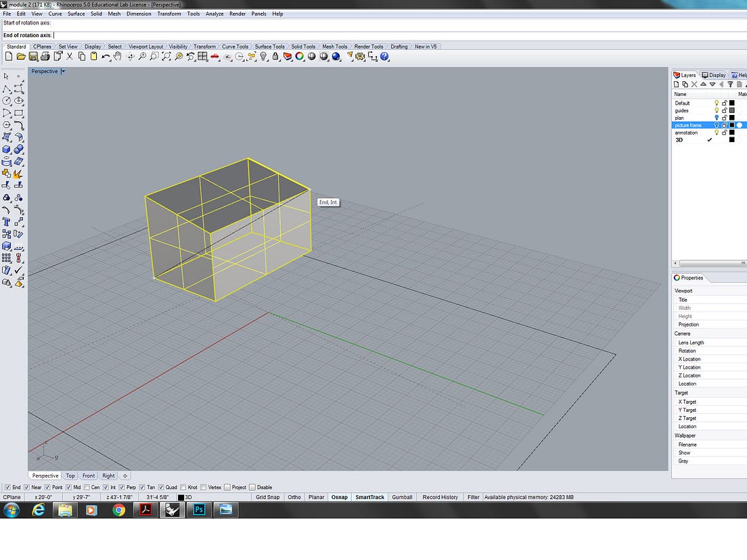This screenshot has height=560, width=747.
Task: Click the guides layer color swatch
Action: [732, 110]
